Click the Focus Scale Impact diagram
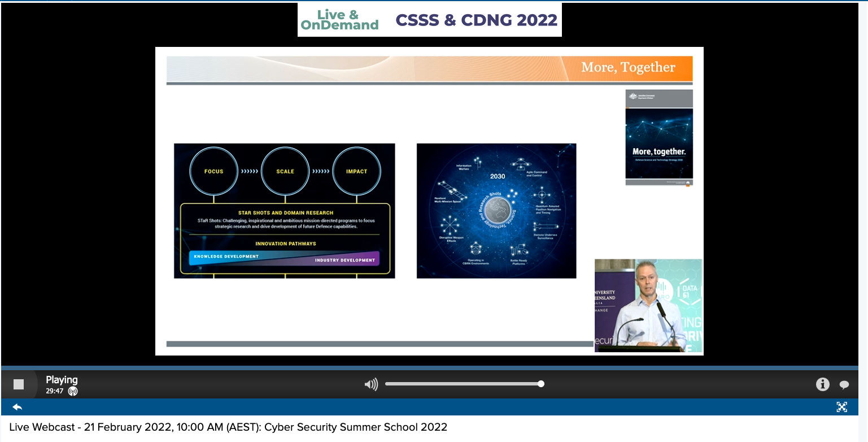Image resolution: width=868 pixels, height=442 pixels. point(284,211)
